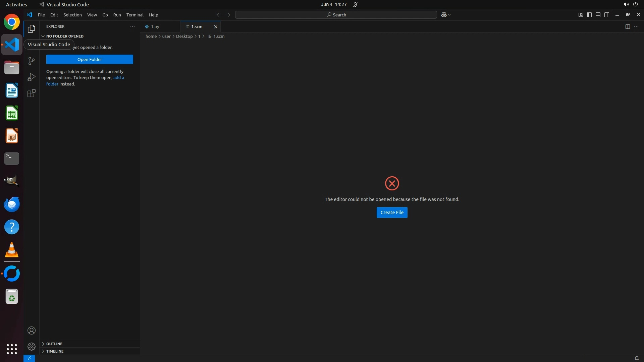Toggle Secondary Side Bar visibility
644x362 pixels.
(x=607, y=15)
